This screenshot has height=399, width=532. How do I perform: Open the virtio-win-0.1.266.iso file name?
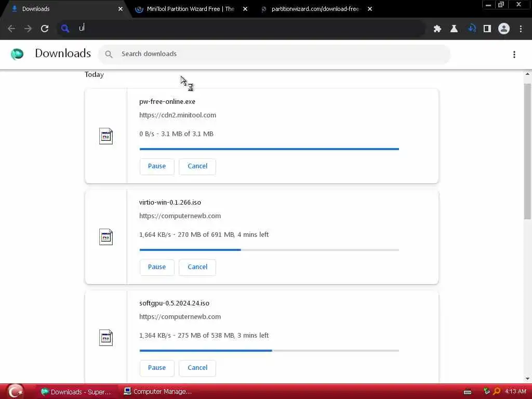coord(170,202)
